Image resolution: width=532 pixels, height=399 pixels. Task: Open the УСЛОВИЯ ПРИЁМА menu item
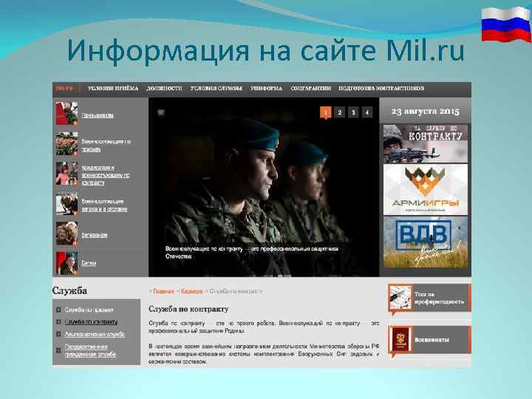[x=113, y=88]
